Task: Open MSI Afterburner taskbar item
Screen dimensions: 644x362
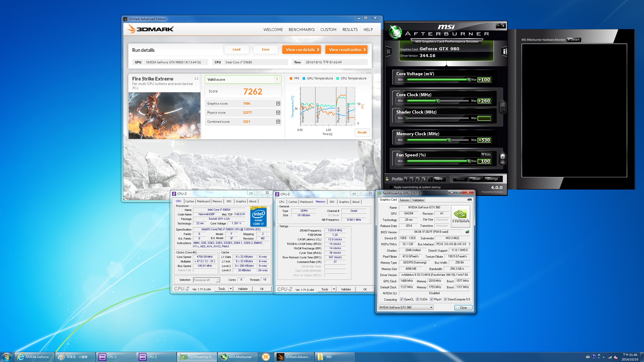Action: point(238,357)
